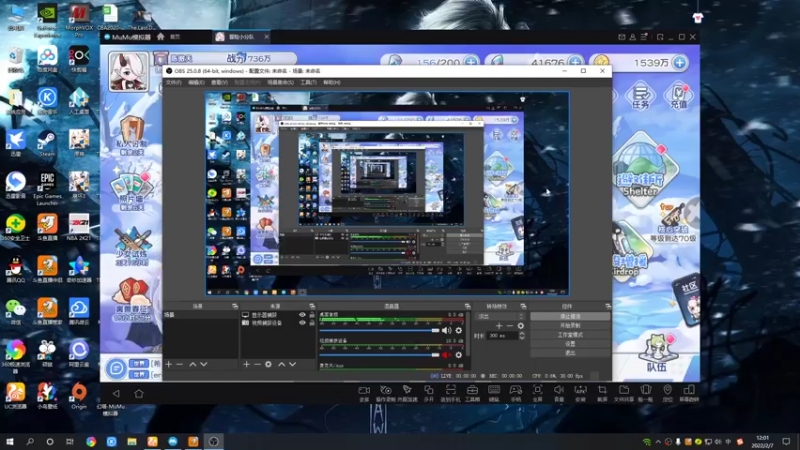Image resolution: width=800 pixels, height=450 pixels.
Task: Open Epic Games Launcher desktop icon
Action: pos(47,188)
